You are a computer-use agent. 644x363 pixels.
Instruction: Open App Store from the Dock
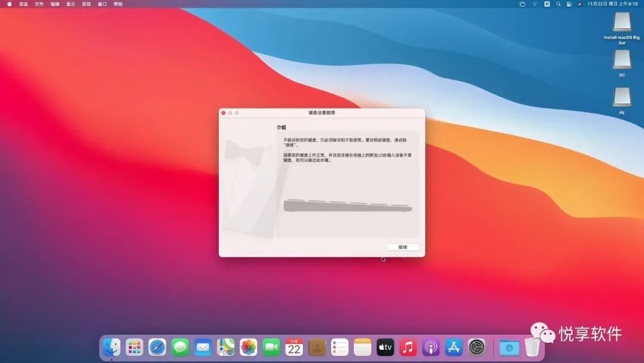453,347
